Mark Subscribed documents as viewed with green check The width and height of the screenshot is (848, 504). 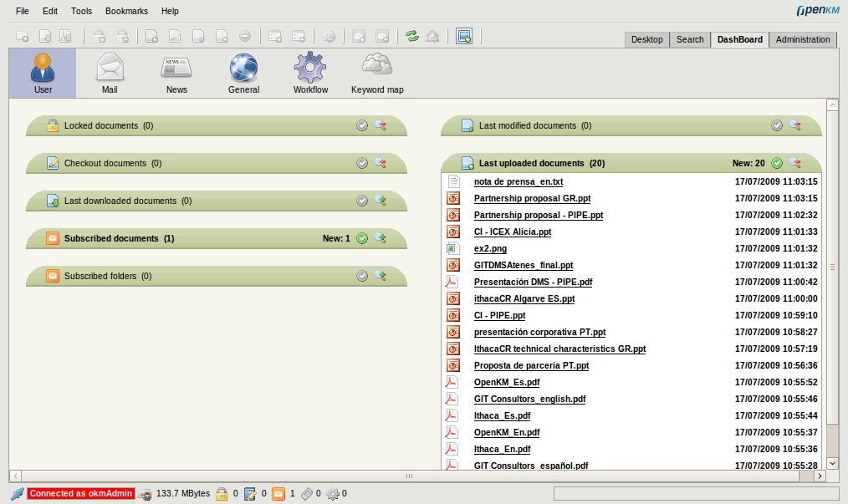pos(362,238)
